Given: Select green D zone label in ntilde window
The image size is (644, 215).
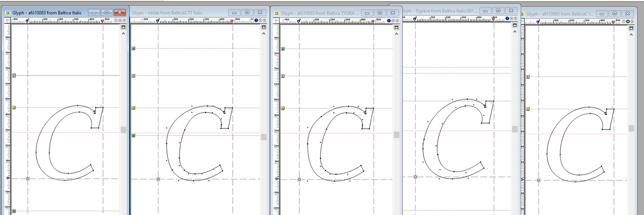Looking at the screenshot, I should point(133,135).
